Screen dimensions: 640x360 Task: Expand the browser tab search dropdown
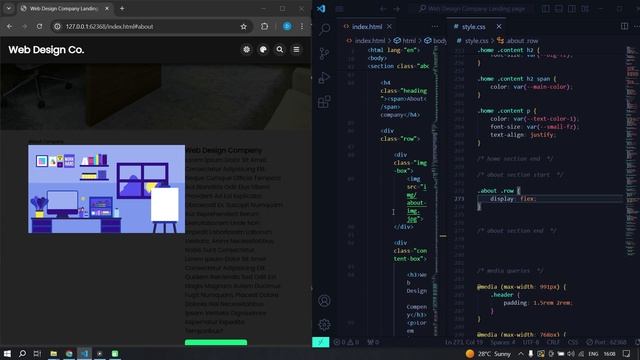pyautogui.click(x=9, y=9)
